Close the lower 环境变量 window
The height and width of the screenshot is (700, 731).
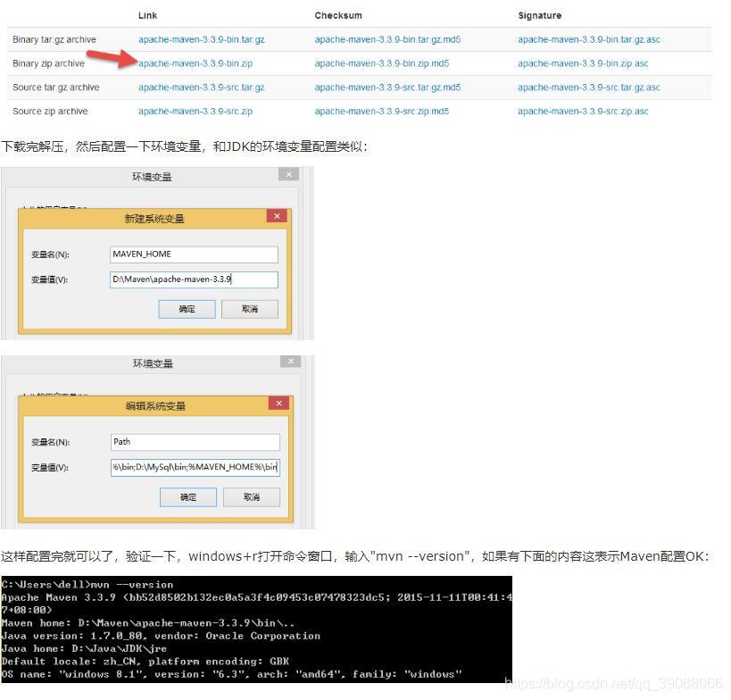click(x=290, y=362)
